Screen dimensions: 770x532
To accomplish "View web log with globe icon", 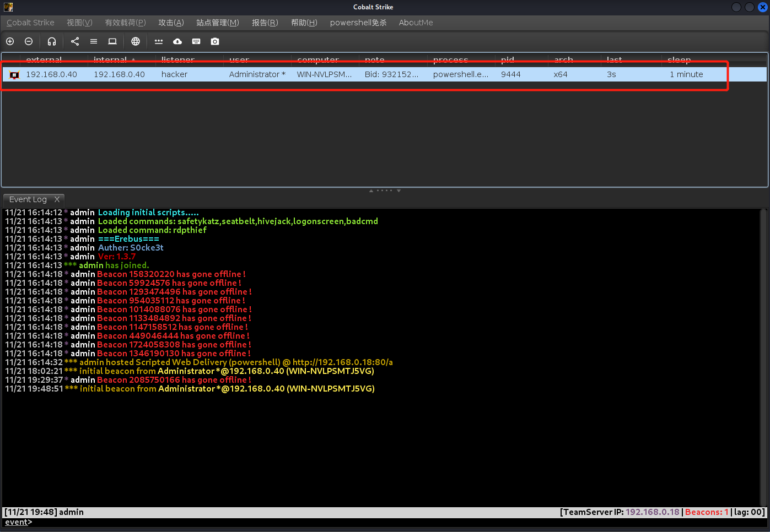I will coord(136,41).
